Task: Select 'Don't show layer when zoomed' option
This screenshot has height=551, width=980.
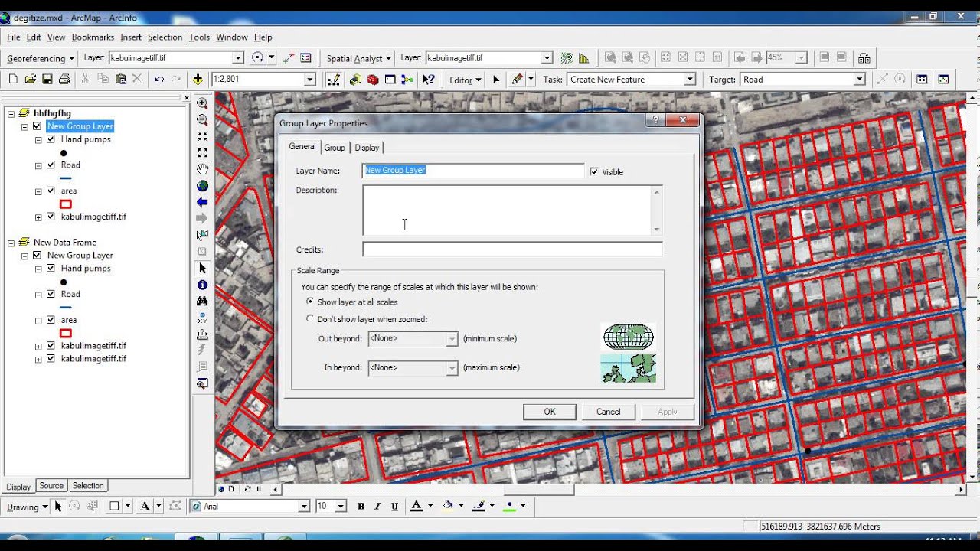Action: click(310, 319)
